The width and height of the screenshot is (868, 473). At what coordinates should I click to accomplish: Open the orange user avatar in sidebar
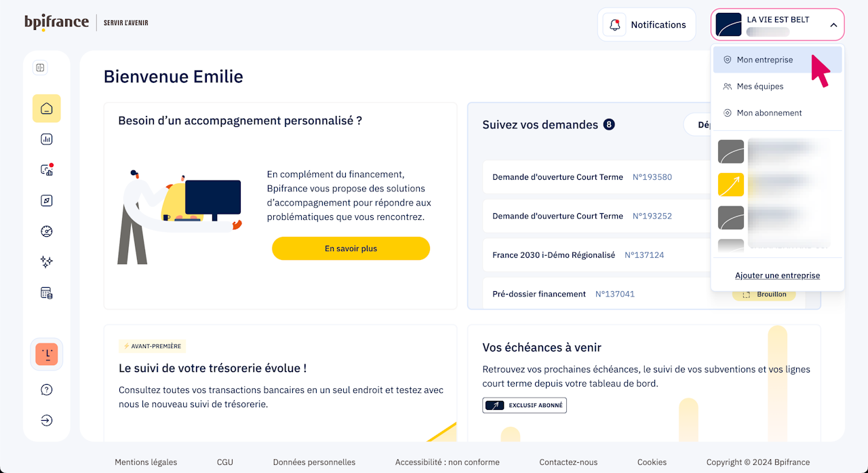(47, 354)
